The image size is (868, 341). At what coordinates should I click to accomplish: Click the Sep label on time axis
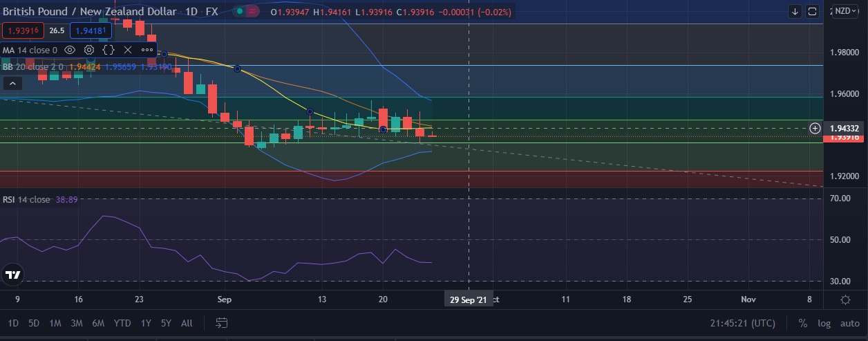pos(224,299)
